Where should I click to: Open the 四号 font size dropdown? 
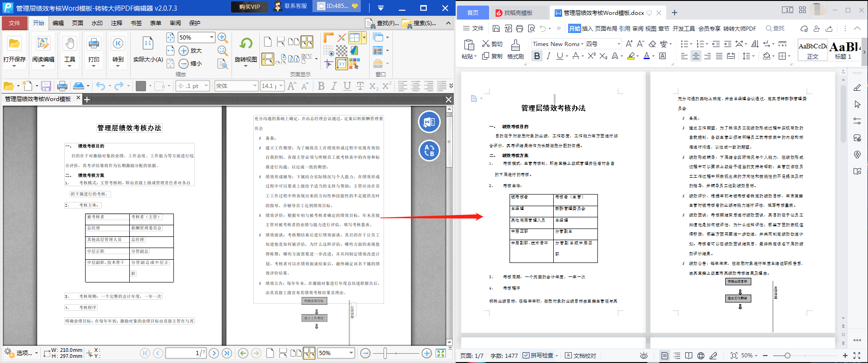point(619,44)
